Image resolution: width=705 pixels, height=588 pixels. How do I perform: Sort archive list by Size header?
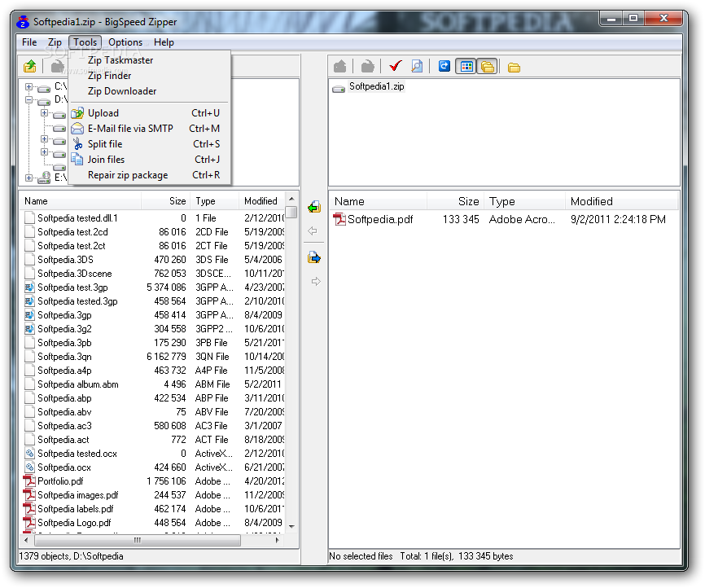point(455,201)
